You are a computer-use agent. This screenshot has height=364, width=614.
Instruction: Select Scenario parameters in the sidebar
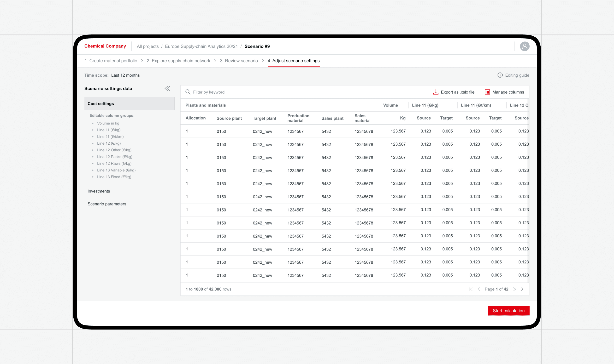click(107, 204)
